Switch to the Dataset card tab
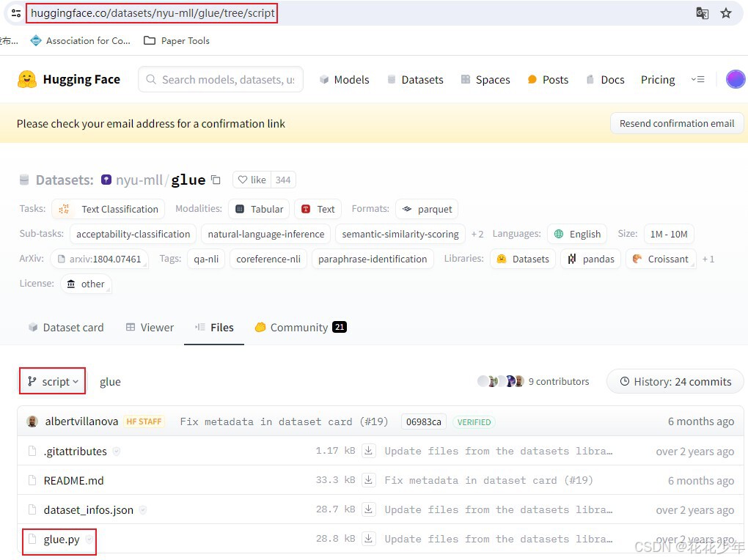Screen dimensions: 748x560 (66, 327)
